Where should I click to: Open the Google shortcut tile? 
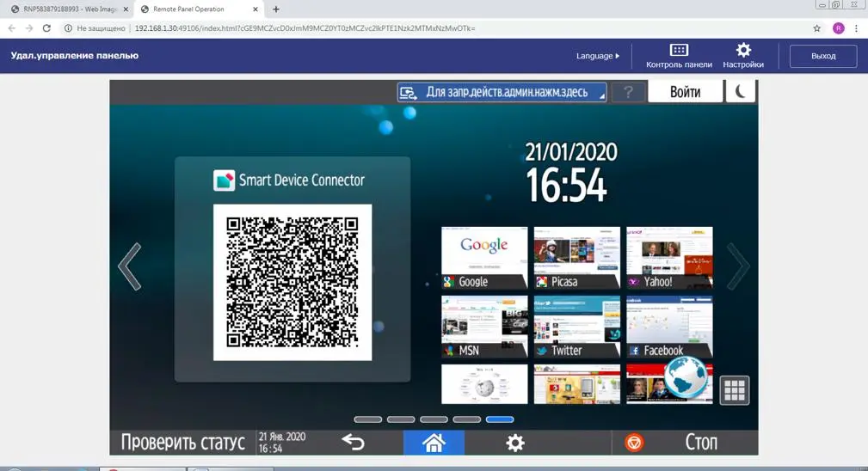click(484, 258)
